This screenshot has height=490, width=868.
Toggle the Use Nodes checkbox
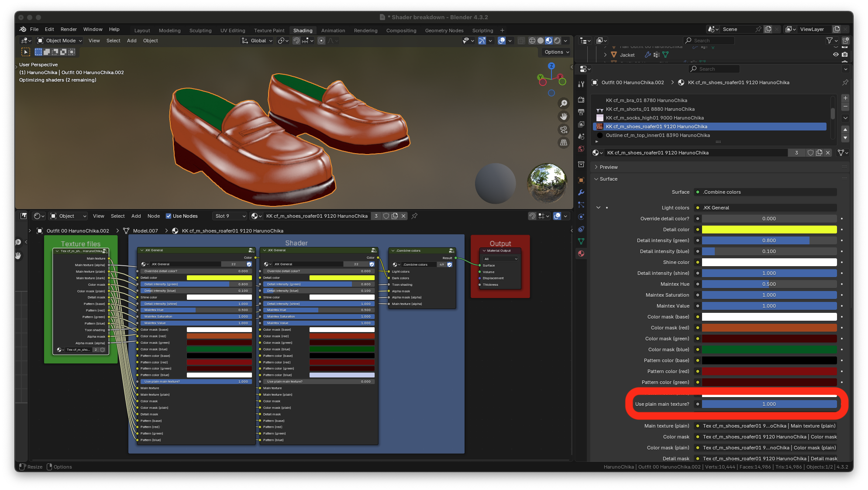coord(169,216)
